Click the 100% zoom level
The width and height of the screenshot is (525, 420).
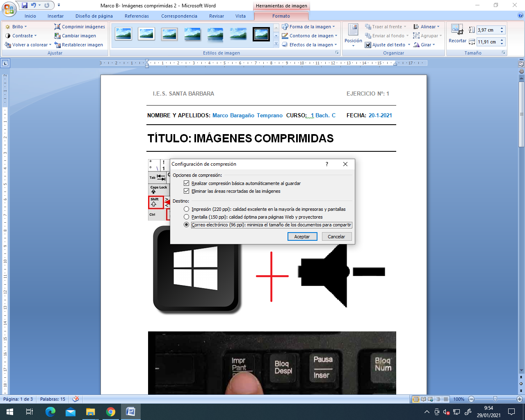[x=459, y=399]
